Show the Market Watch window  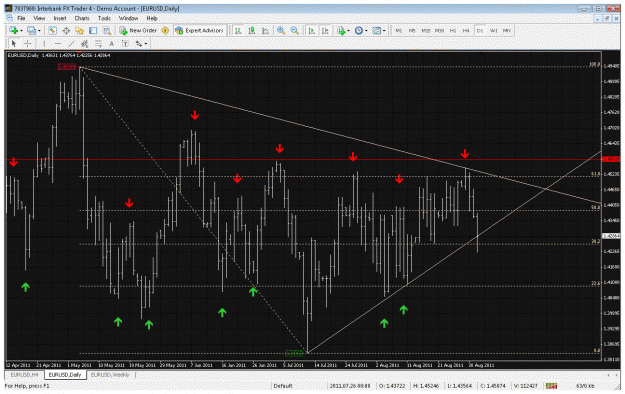[x=52, y=30]
